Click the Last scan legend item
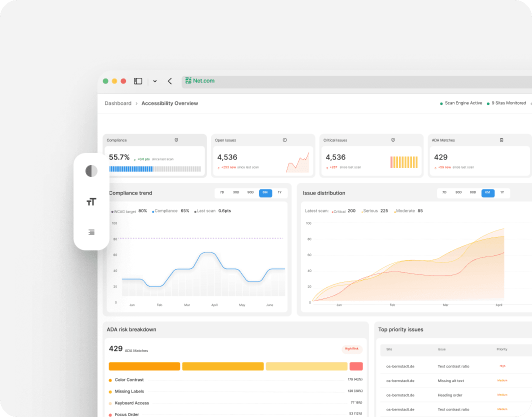This screenshot has height=417, width=532. (x=212, y=211)
